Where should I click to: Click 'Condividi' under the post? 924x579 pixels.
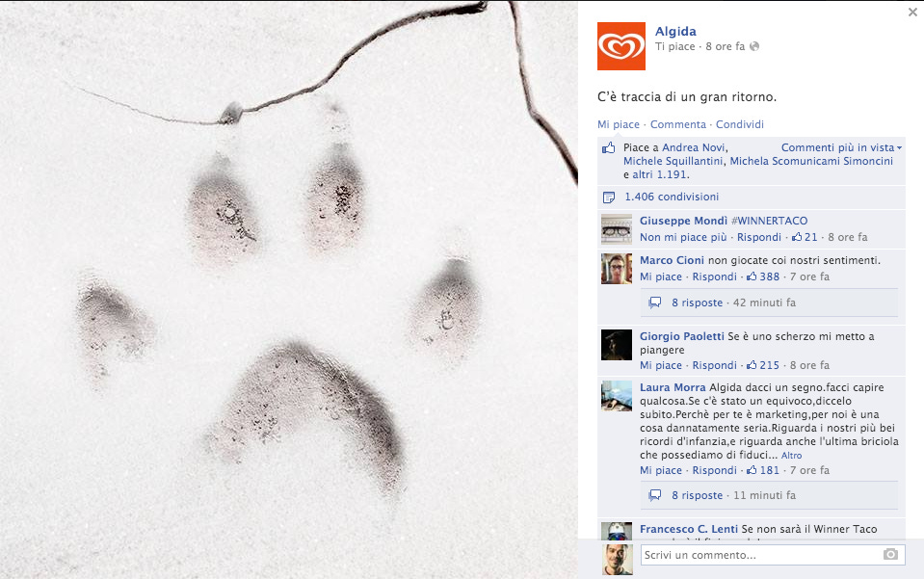740,124
